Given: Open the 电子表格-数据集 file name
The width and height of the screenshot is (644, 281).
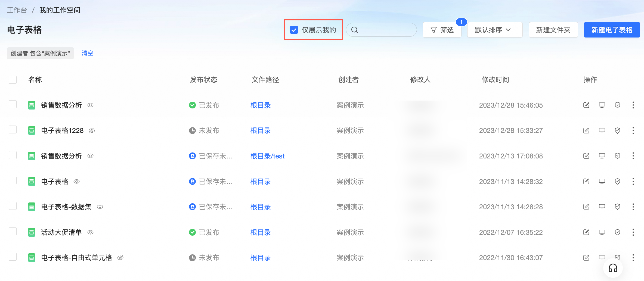Looking at the screenshot, I should click(x=66, y=207).
